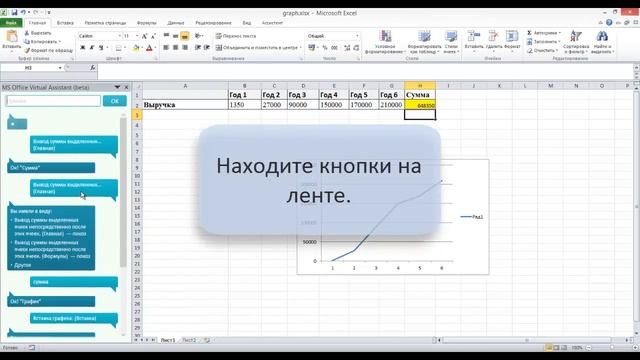Open the green File (Файл) tab
This screenshot has height=360, width=640.
11,23
